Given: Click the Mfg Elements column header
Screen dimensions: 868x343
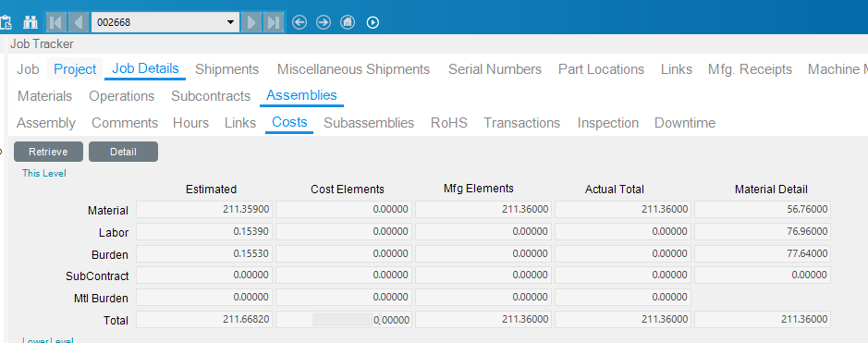Looking at the screenshot, I should tap(478, 189).
